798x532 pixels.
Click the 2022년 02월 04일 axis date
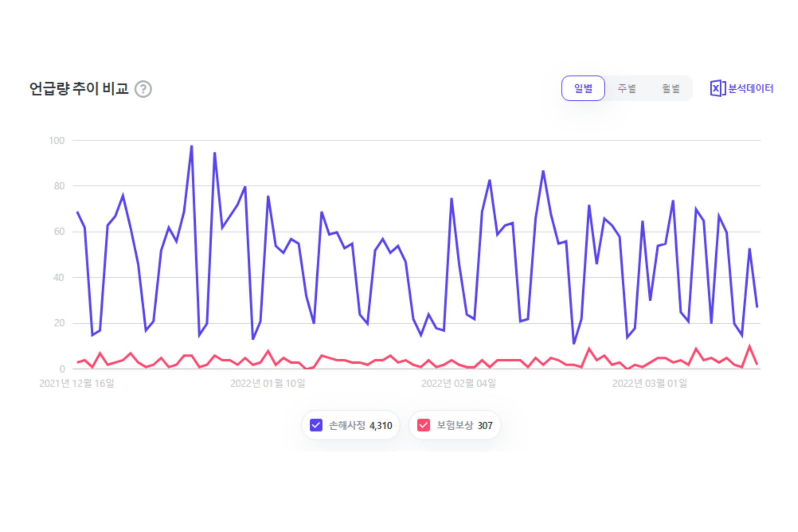coord(458,383)
